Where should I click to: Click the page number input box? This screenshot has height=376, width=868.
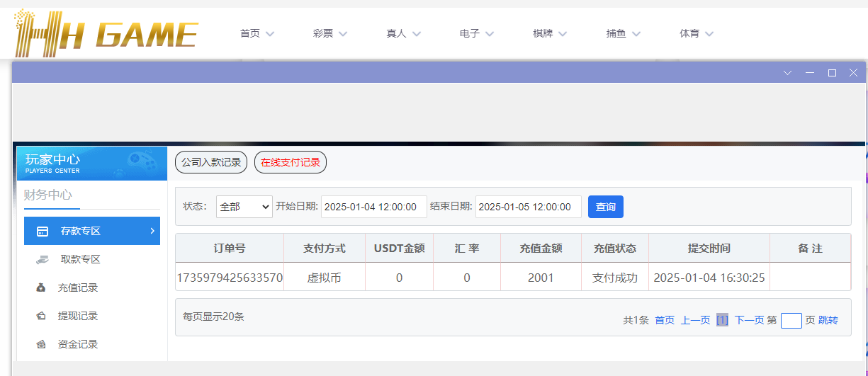click(x=791, y=321)
